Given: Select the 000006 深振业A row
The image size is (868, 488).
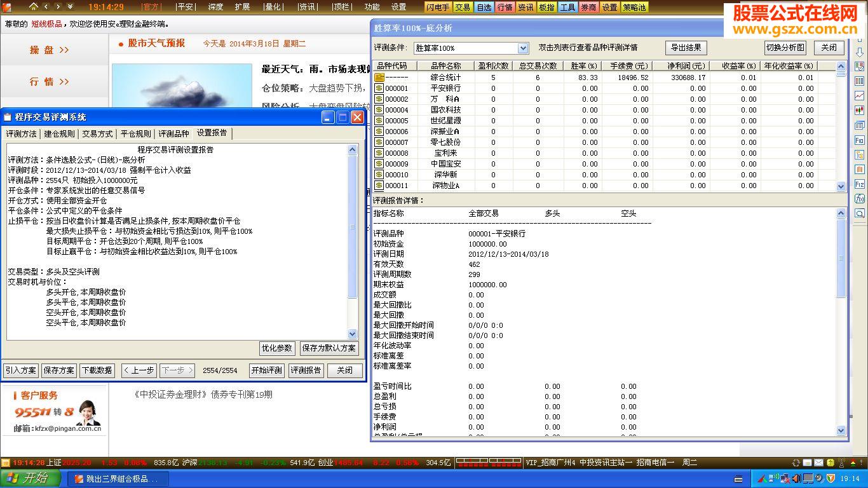Looking at the screenshot, I should point(604,132).
